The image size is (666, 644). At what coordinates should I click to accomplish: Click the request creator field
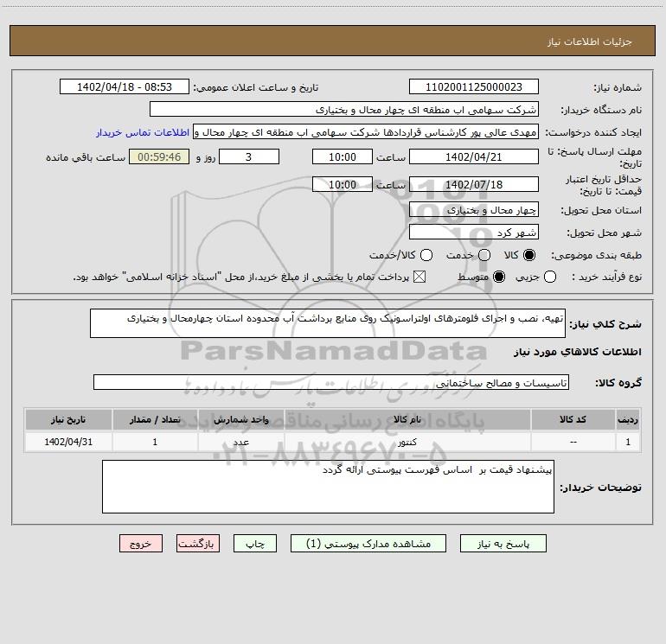[x=366, y=131]
